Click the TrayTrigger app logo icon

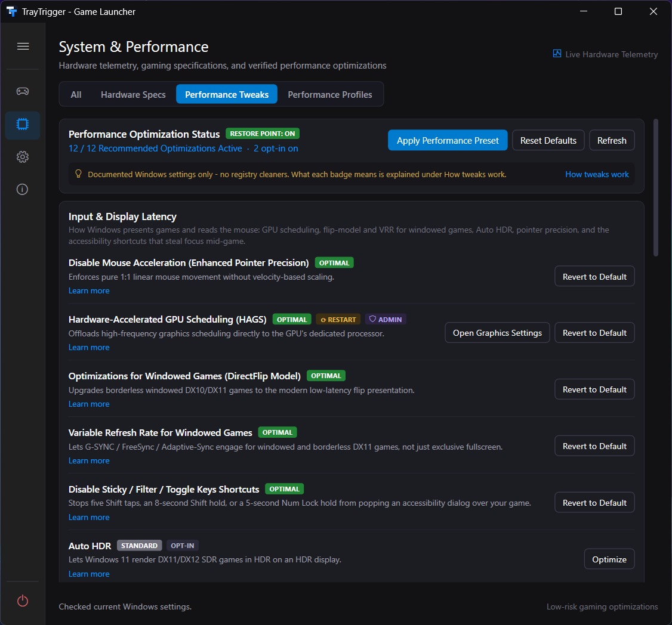click(x=11, y=11)
